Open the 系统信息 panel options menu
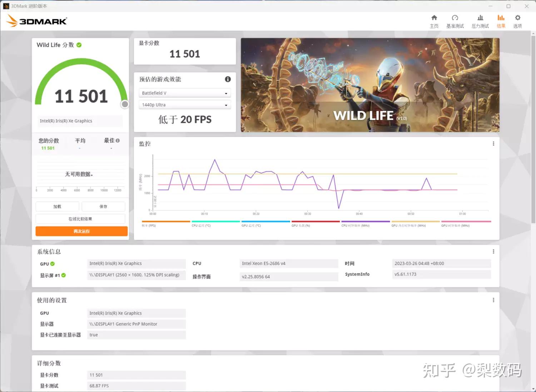The height and width of the screenshot is (392, 536). tap(493, 251)
